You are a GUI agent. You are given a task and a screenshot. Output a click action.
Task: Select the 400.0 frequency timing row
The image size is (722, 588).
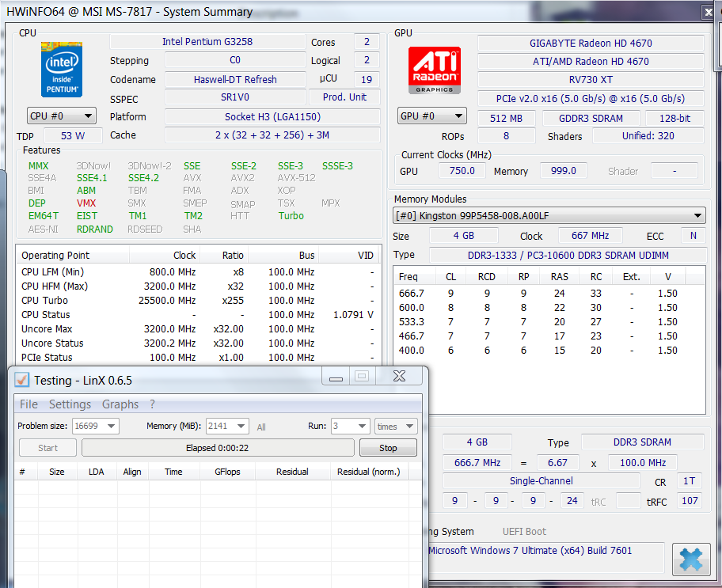(x=549, y=351)
